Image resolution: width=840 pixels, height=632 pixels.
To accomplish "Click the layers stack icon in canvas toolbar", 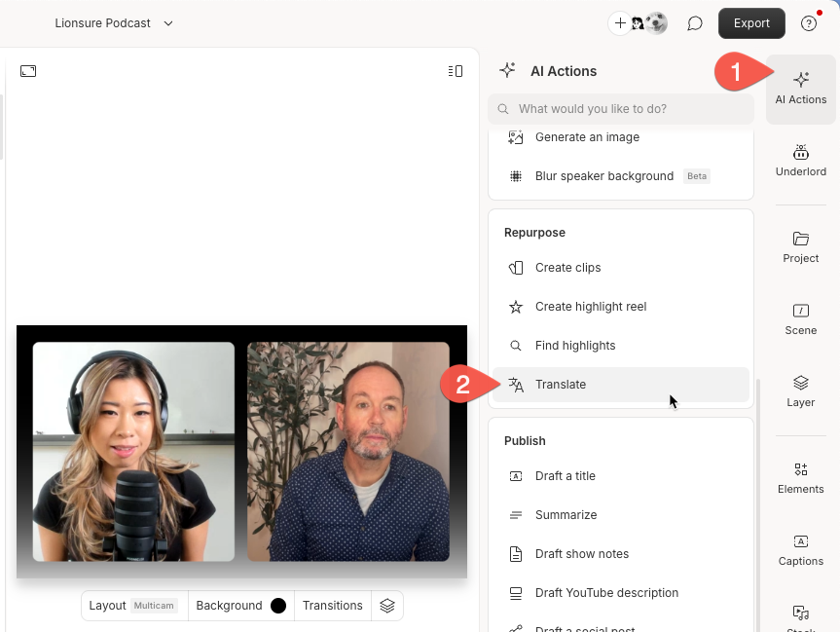I will [x=387, y=606].
